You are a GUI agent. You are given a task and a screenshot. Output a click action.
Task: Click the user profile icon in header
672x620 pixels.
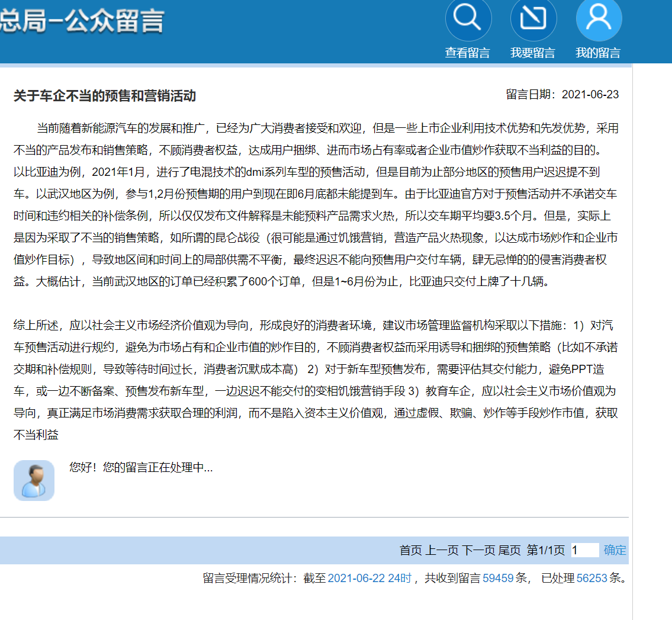(598, 20)
